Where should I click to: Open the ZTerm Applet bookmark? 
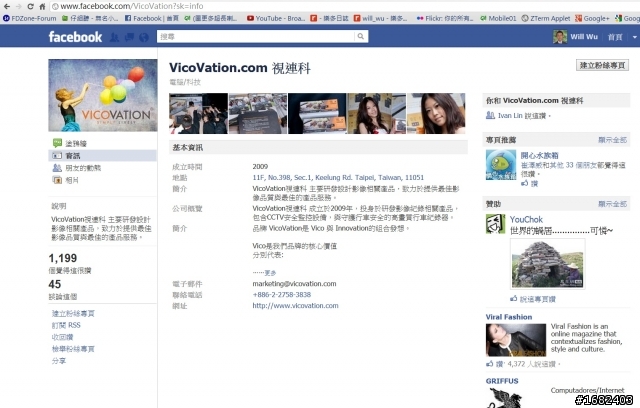point(546,18)
